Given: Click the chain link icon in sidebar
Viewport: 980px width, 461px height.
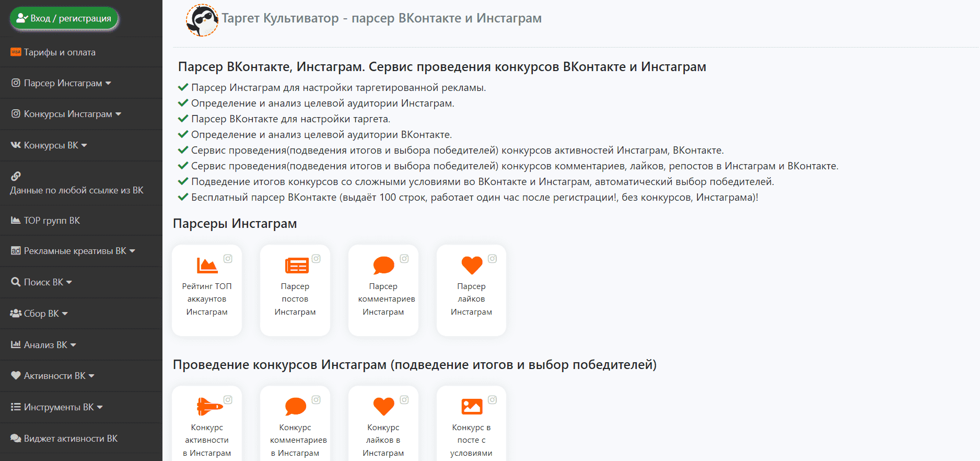Looking at the screenshot, I should pos(16,176).
